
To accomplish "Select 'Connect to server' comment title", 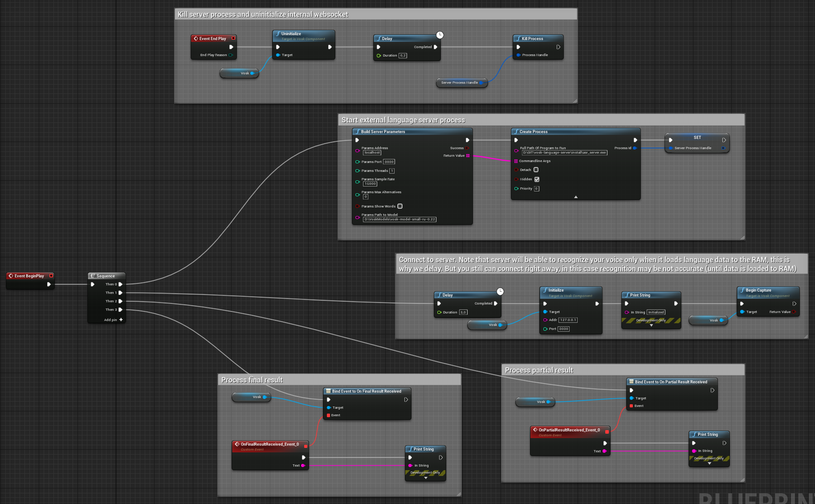I will point(598,264).
